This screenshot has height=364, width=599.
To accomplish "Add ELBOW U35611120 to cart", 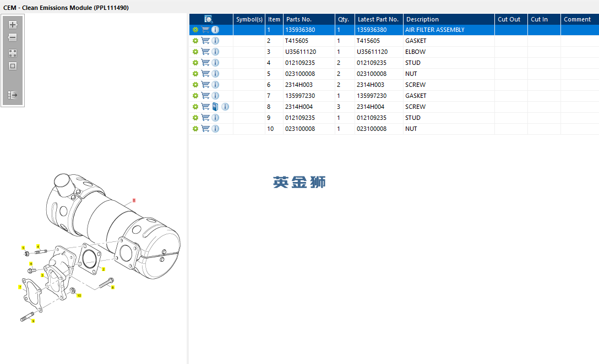I will click(x=205, y=52).
